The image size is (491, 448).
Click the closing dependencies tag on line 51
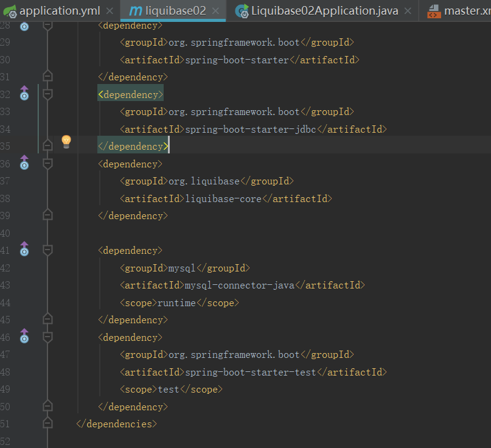(116, 424)
